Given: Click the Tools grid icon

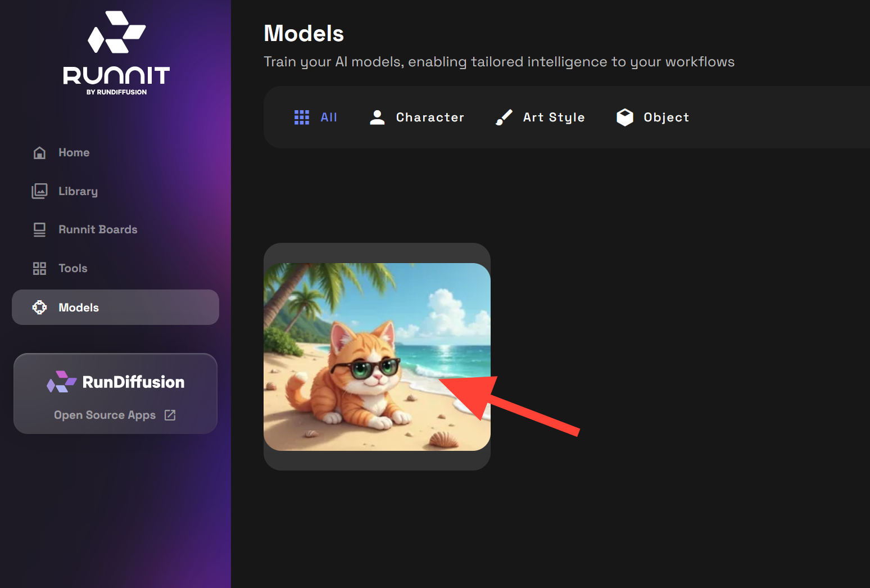Looking at the screenshot, I should pos(39,268).
